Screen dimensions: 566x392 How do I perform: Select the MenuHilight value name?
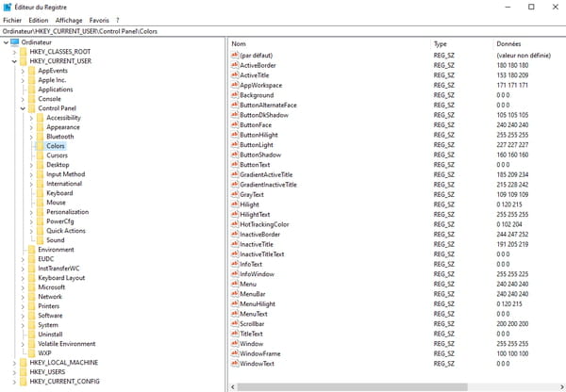pyautogui.click(x=258, y=303)
